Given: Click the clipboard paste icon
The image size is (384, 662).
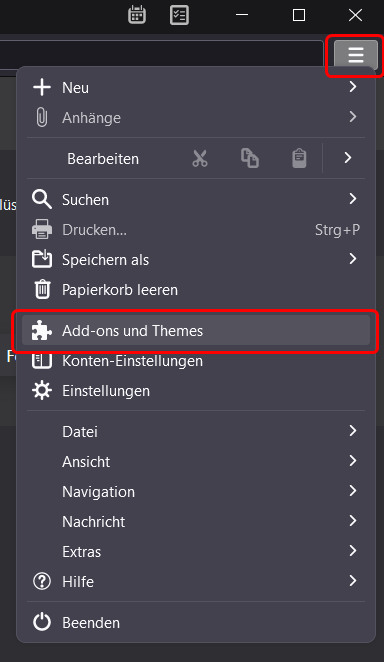Looking at the screenshot, I should click(x=299, y=158).
